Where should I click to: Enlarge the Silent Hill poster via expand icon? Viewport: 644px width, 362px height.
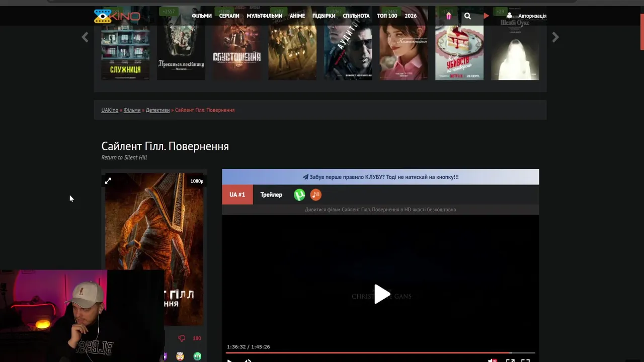click(x=108, y=180)
